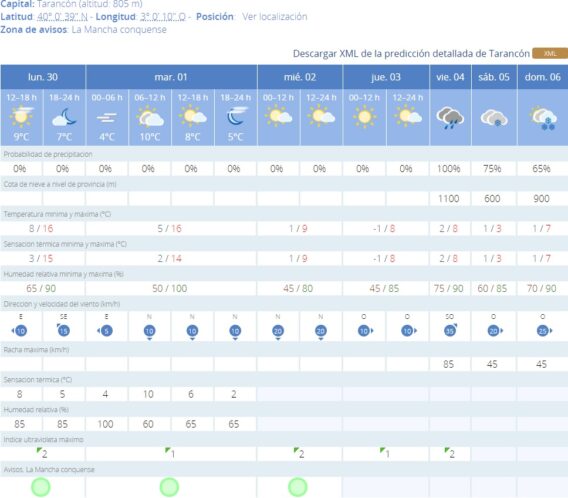Click thermal sensation 3 / 15 value
The height and width of the screenshot is (498, 568).
click(41, 259)
